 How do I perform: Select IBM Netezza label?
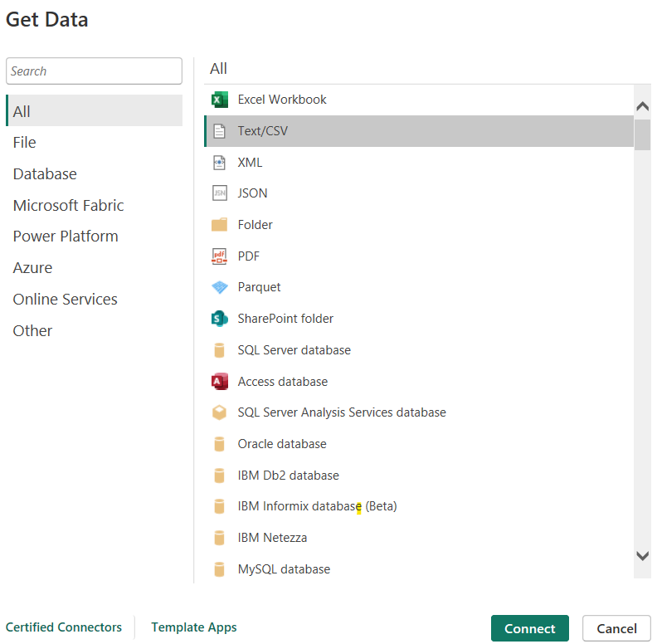pos(272,538)
